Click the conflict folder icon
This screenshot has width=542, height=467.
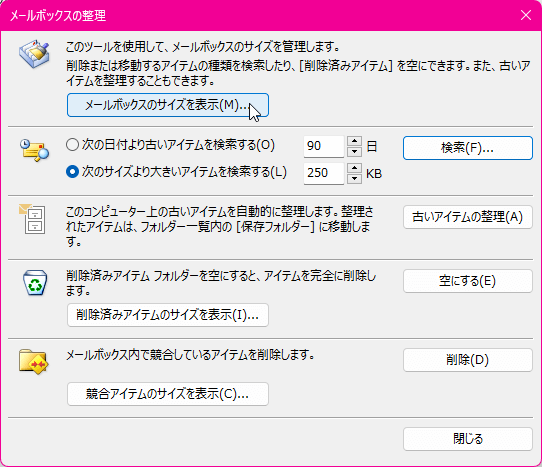[x=34, y=362]
